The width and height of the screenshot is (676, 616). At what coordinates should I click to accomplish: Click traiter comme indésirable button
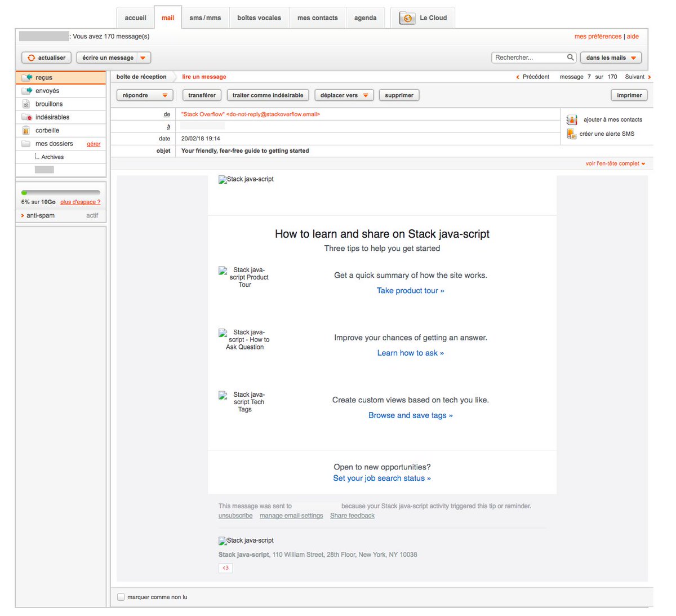click(x=268, y=95)
